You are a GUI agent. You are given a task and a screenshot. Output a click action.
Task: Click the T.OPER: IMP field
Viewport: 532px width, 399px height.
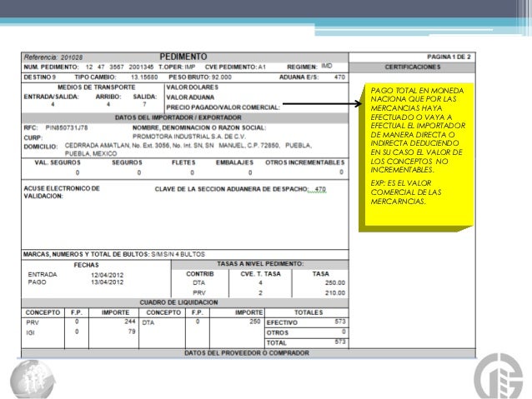[x=177, y=67]
